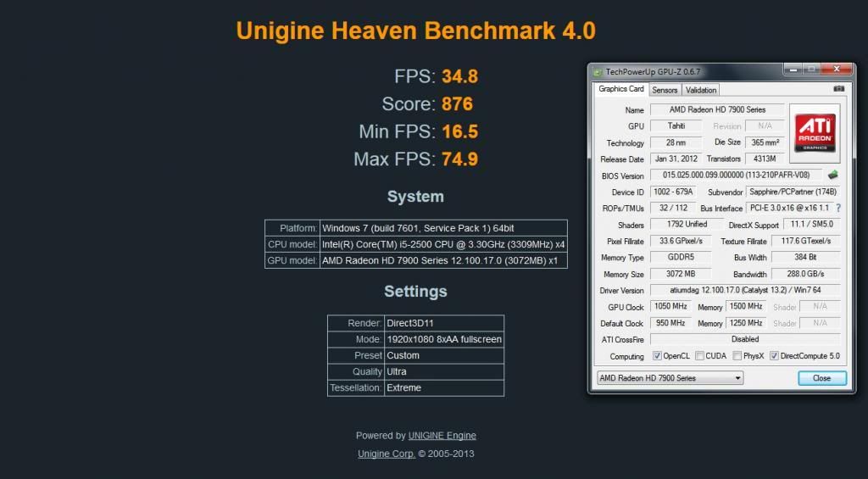Click the ATI Radeon logo
Image resolution: width=868 pixels, height=479 pixels.
tap(815, 133)
